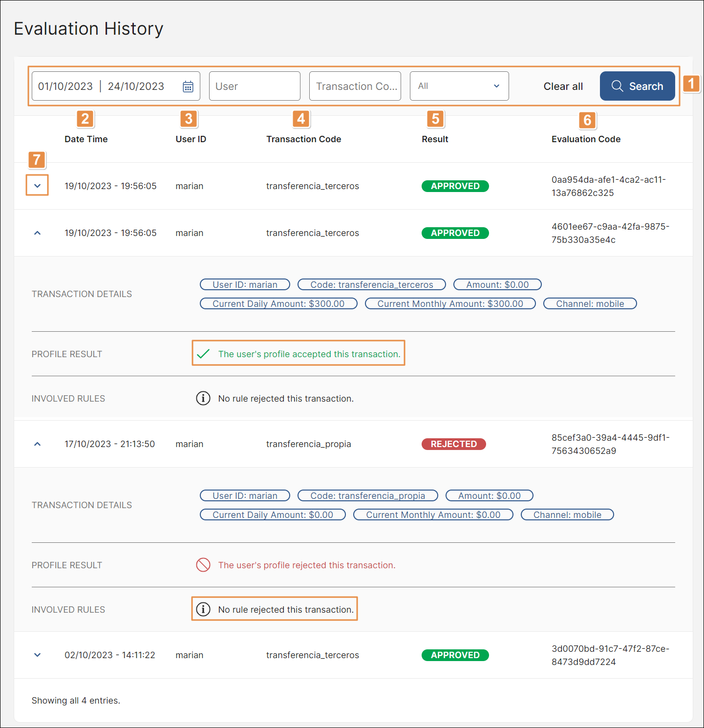Click the REJECTED status badge

(453, 444)
